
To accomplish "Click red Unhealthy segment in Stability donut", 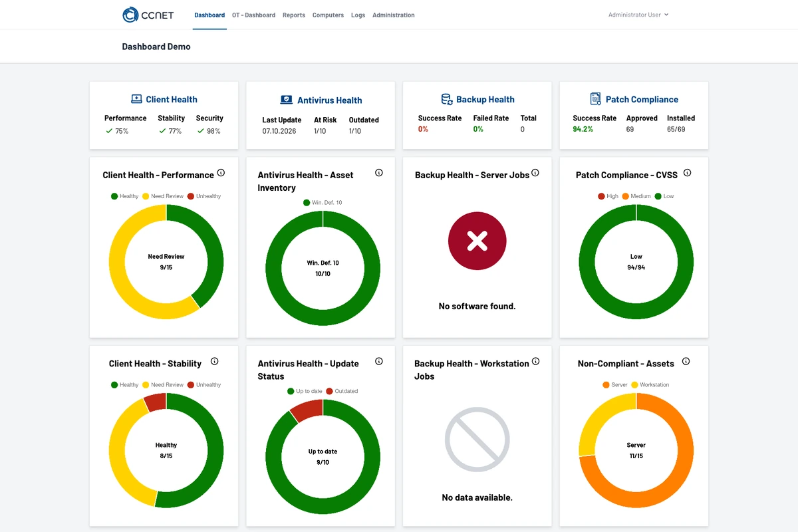I will tap(156, 402).
